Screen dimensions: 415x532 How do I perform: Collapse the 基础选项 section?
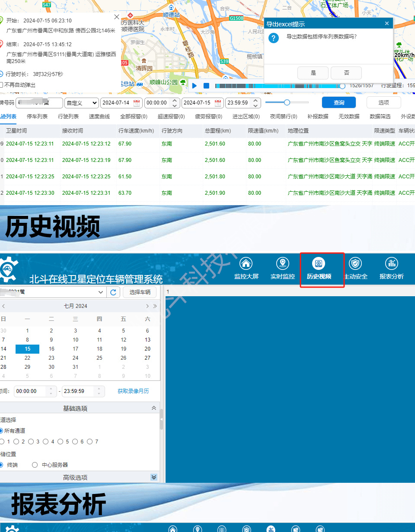click(x=153, y=408)
